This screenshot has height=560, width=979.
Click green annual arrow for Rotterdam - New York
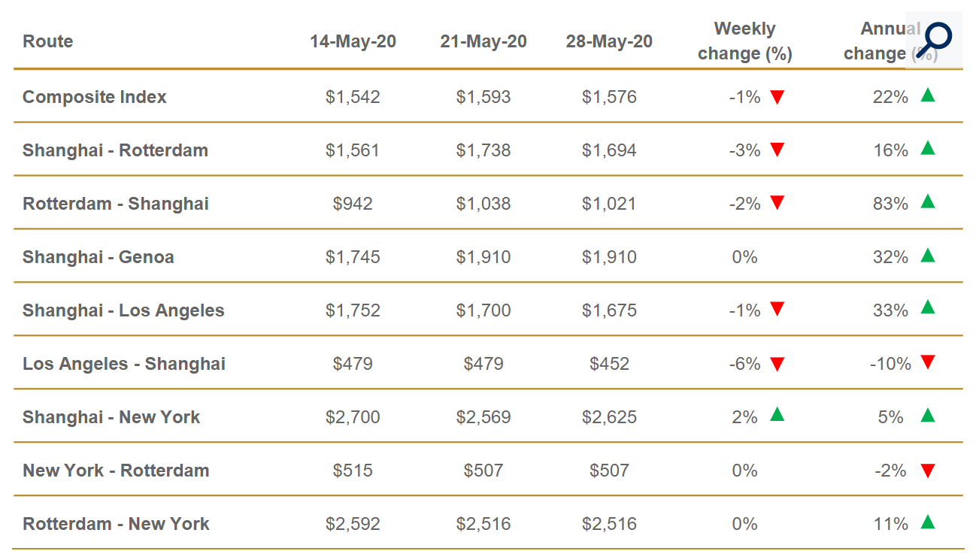[928, 522]
